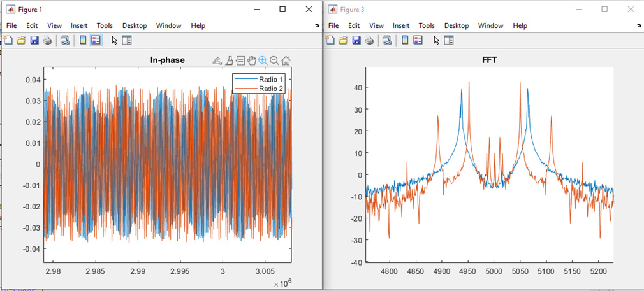Click the MATLAB logo in Figure 1 title bar
The width and height of the screenshot is (644, 291).
(11, 9)
